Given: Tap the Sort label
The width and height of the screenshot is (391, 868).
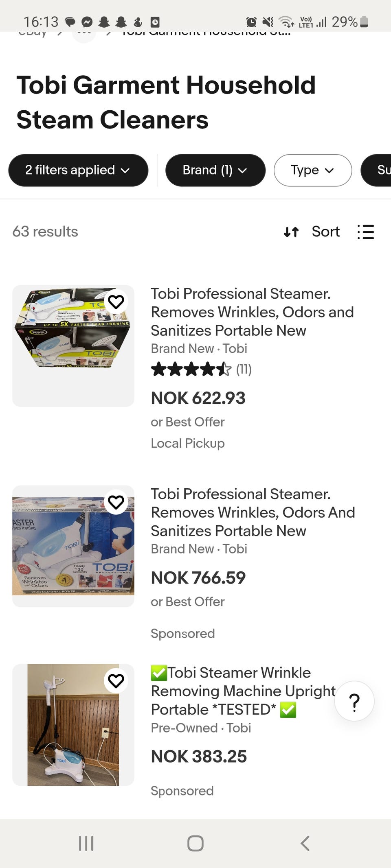Looking at the screenshot, I should (x=325, y=232).
